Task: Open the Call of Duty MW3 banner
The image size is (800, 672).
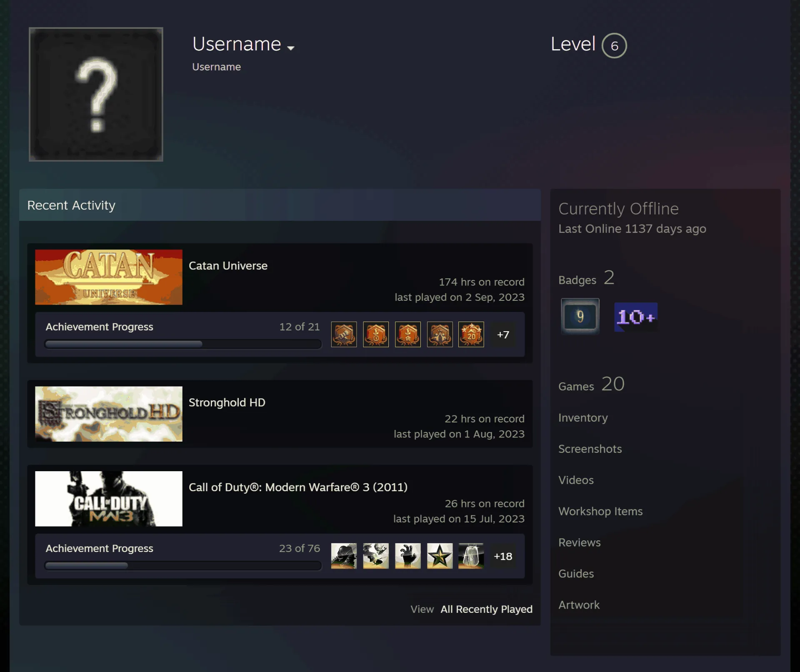Action: click(109, 499)
